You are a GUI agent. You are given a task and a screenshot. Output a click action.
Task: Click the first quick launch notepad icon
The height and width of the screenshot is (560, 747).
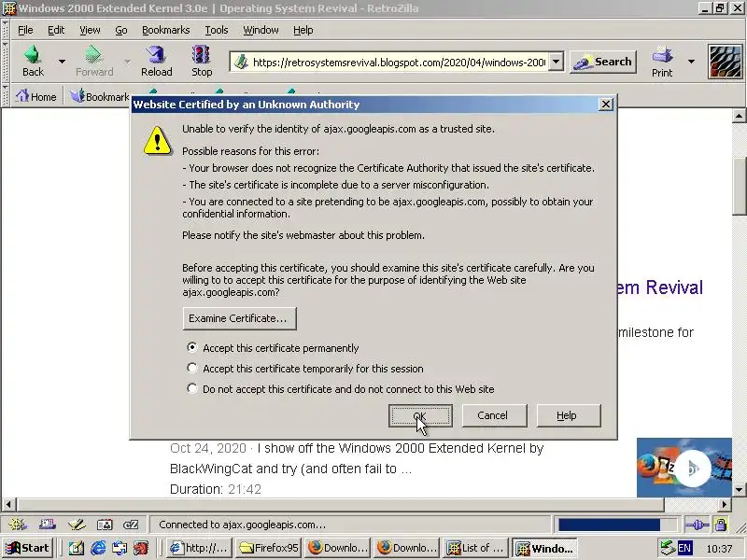pos(77,548)
